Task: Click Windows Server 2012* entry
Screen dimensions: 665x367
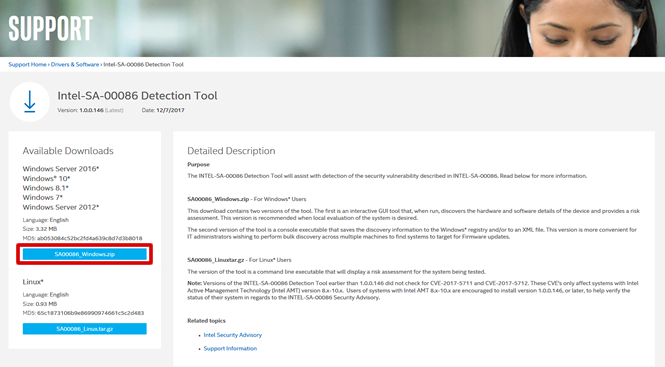Action: pyautogui.click(x=61, y=207)
